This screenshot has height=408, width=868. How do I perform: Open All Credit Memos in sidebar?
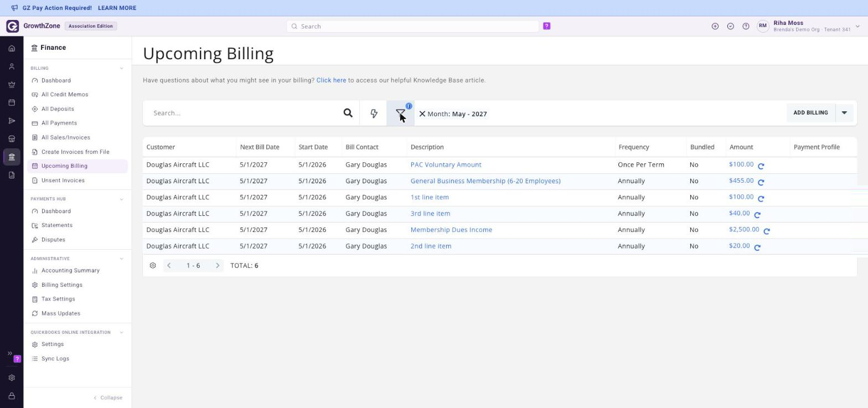tap(65, 95)
